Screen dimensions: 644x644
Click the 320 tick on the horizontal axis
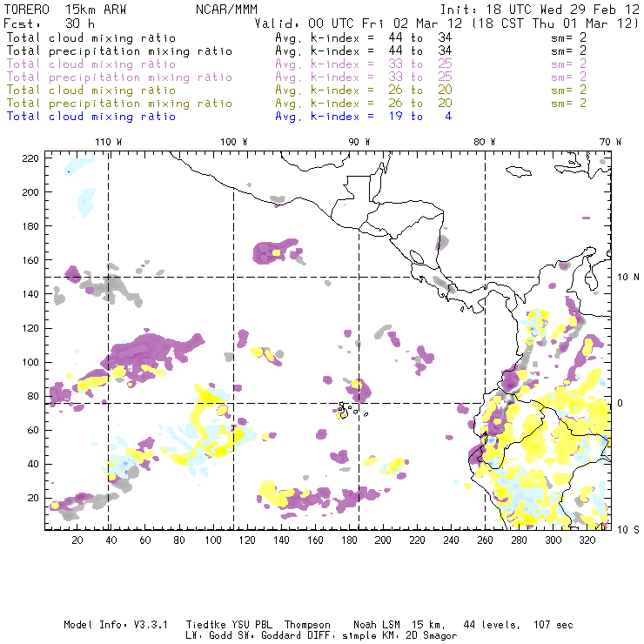(587, 540)
